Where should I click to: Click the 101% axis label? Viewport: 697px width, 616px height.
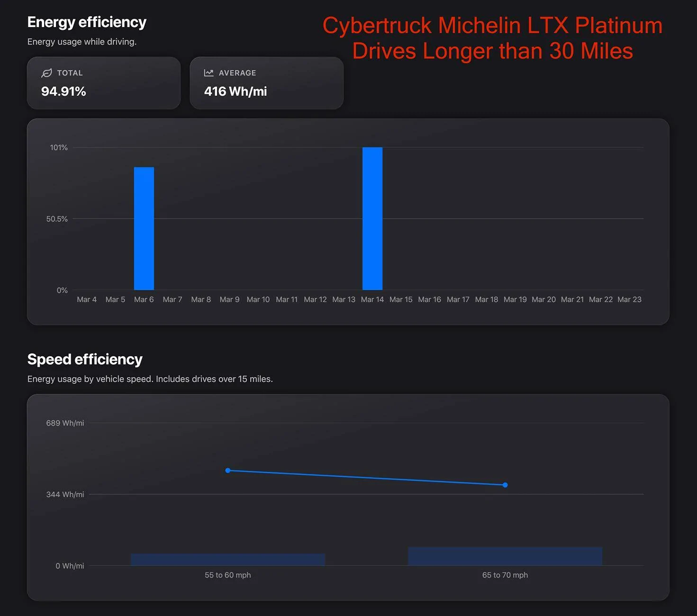pos(59,147)
